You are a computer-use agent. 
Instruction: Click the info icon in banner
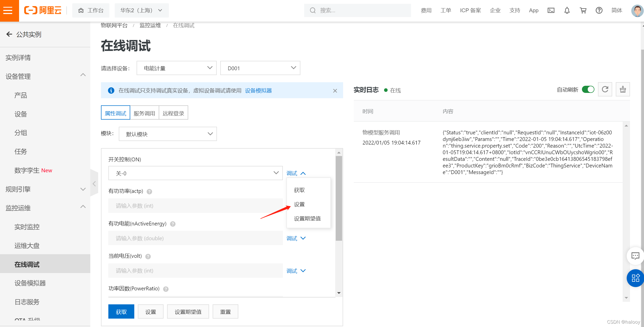click(x=111, y=90)
